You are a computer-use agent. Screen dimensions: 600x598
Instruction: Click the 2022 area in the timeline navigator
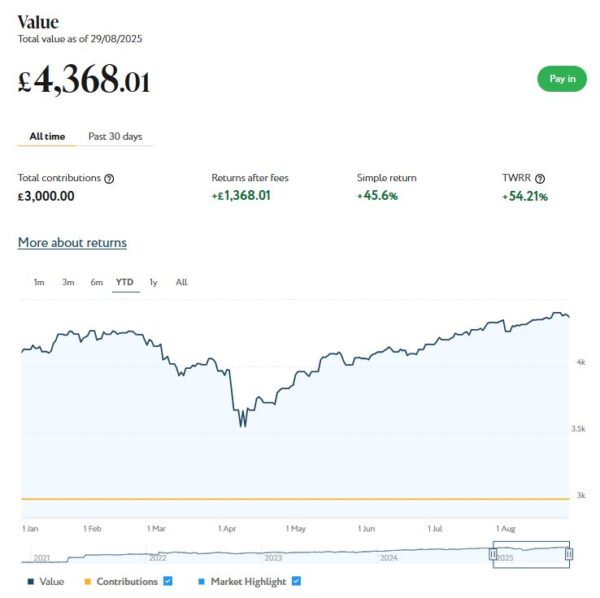[157, 556]
